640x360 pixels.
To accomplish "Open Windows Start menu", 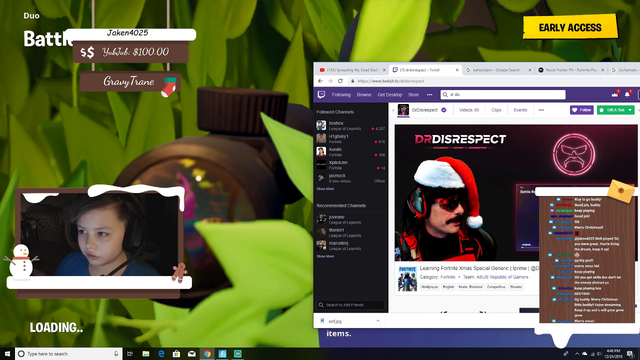I will pyautogui.click(x=7, y=353).
